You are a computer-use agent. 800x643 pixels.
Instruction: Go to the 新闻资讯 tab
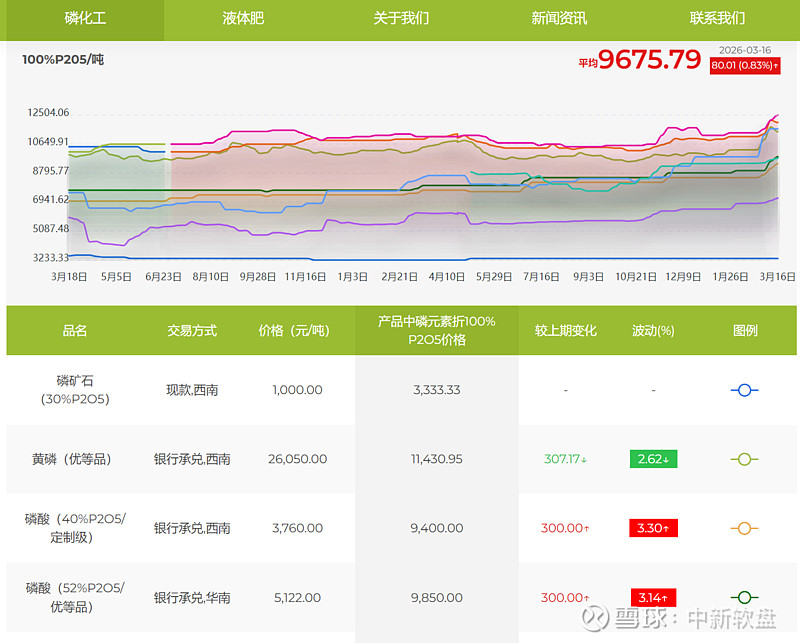559,19
